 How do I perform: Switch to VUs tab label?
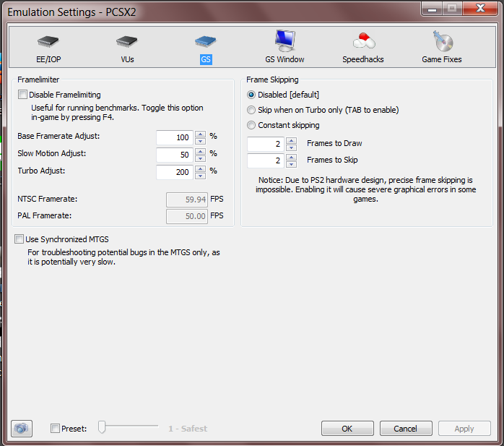pyautogui.click(x=127, y=59)
